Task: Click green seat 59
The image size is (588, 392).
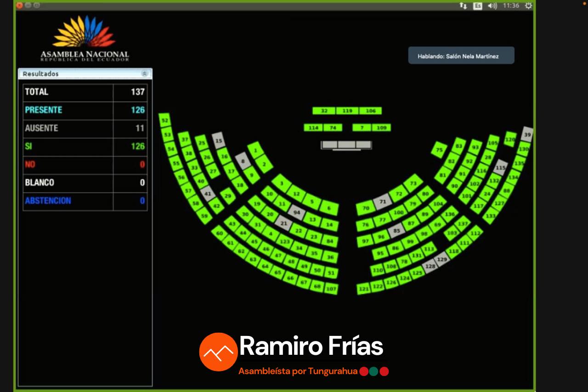Action: coord(204,215)
